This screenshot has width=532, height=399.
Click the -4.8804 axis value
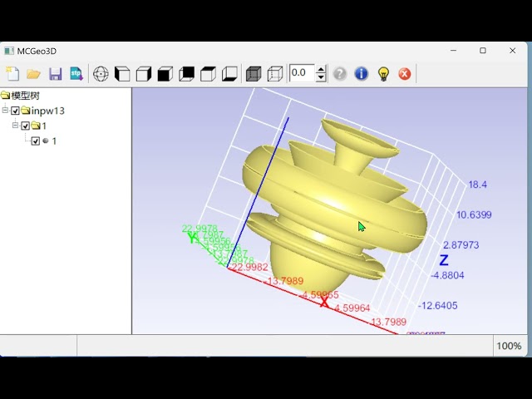click(447, 275)
